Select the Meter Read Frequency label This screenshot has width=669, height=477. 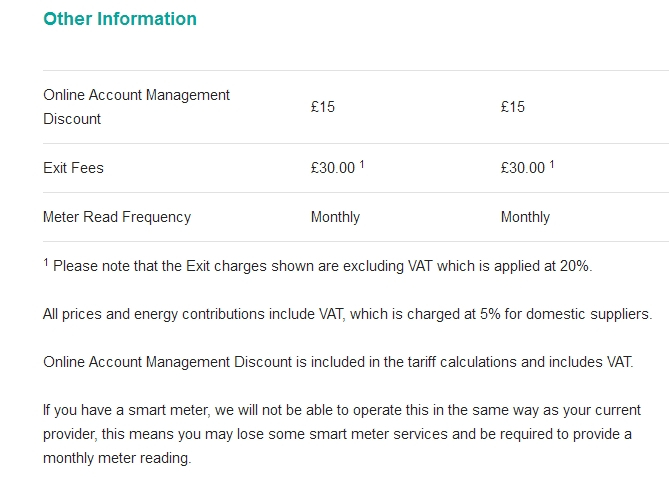click(117, 217)
